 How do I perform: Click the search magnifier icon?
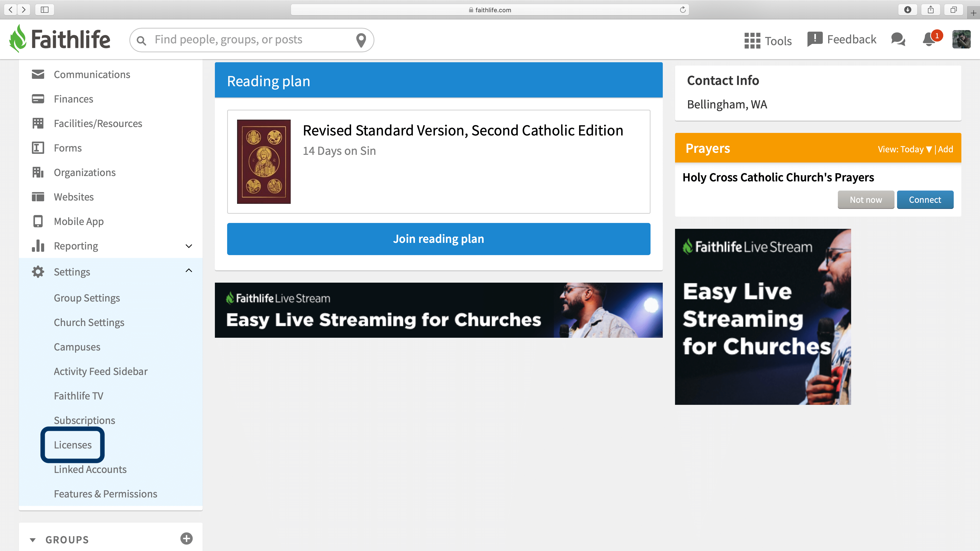141,40
